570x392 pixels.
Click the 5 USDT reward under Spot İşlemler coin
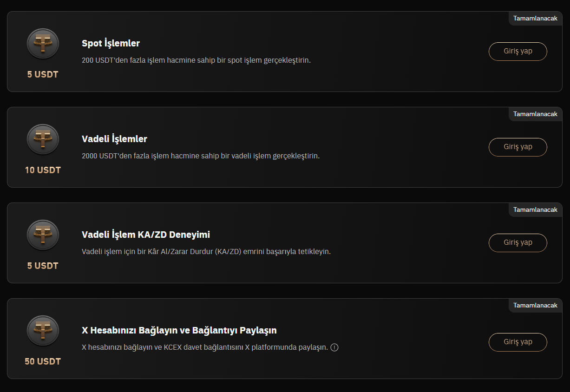point(43,74)
